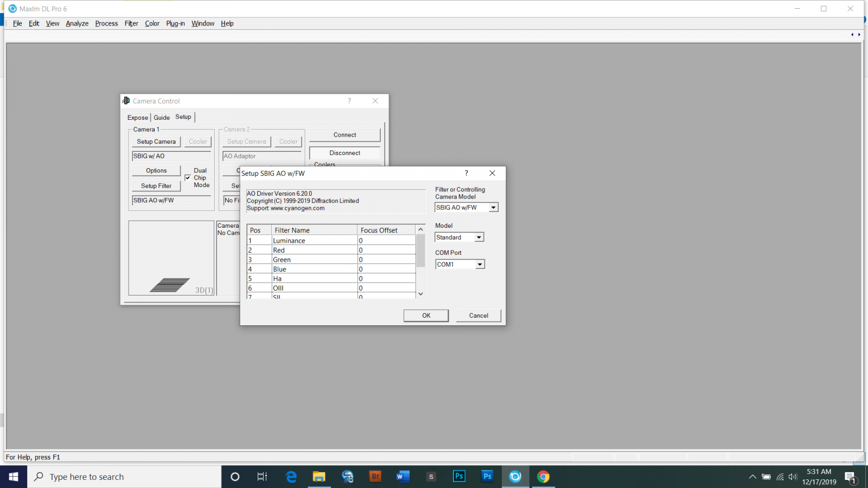
Task: Click the filter list scrollbar thumb
Action: point(420,251)
